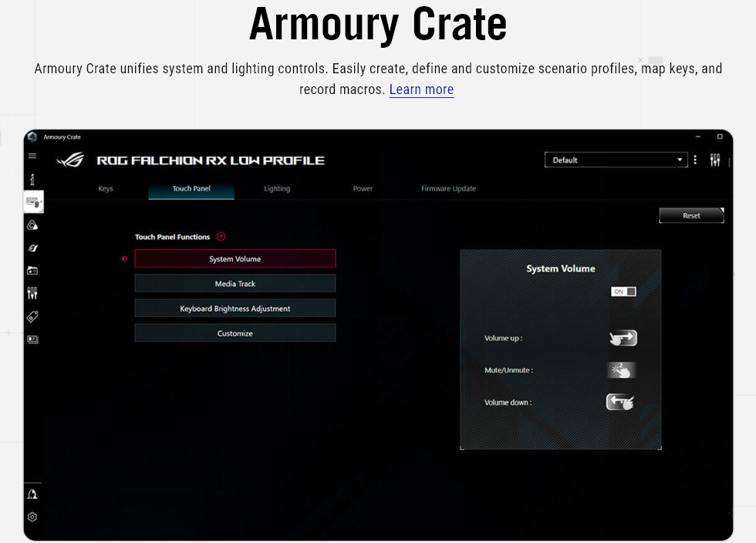756x543 pixels.
Task: Open the price tag deals icon
Action: coord(32,316)
